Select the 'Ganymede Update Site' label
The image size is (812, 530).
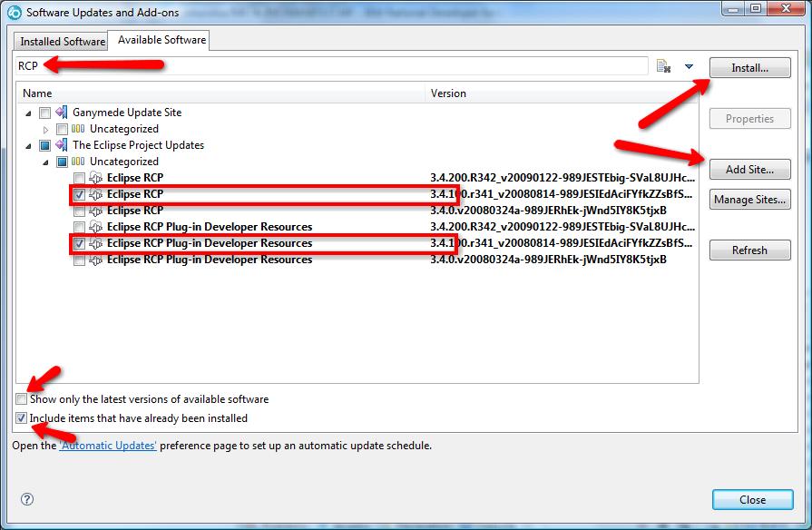(x=127, y=113)
